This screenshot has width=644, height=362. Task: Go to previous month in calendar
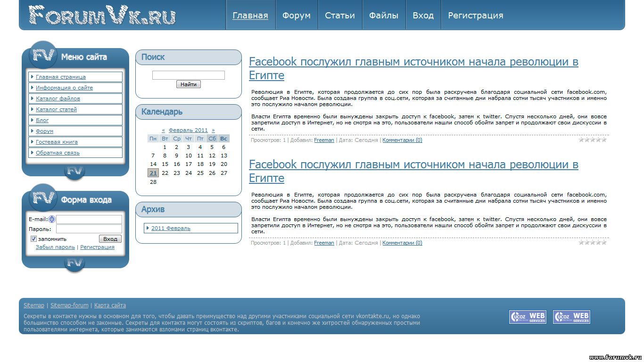coord(163,130)
